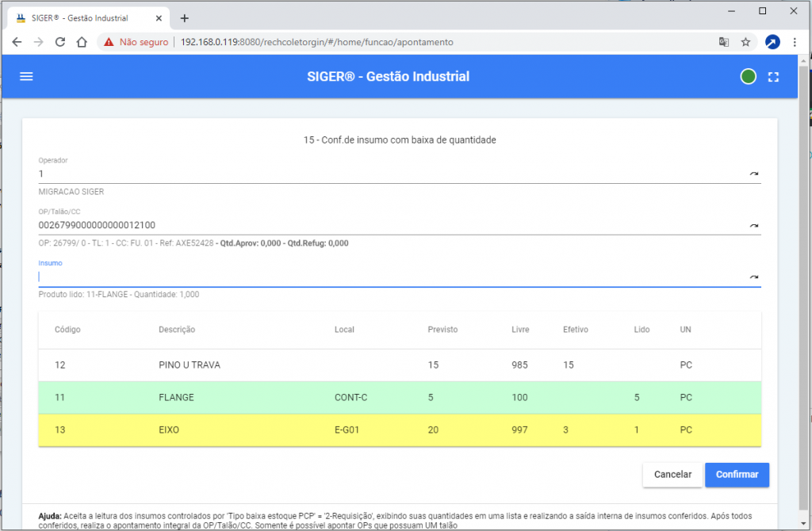Click the arrow icon in OP/Talão/CC field

(x=753, y=226)
